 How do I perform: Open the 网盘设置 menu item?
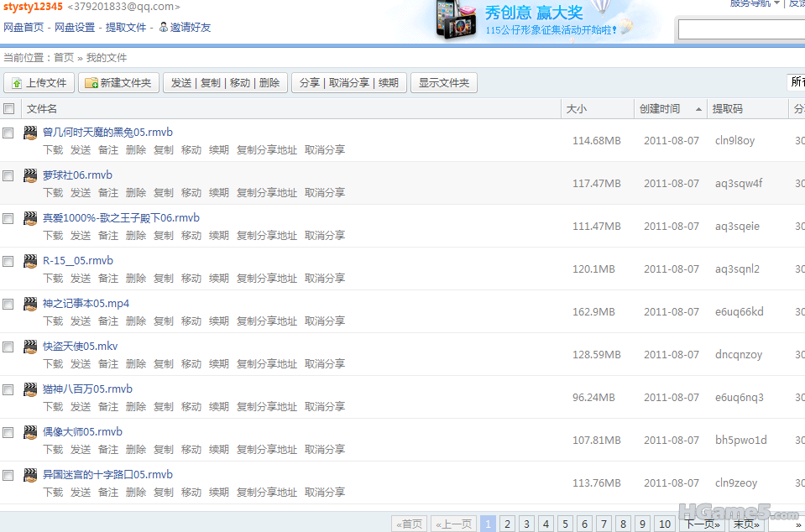75,28
